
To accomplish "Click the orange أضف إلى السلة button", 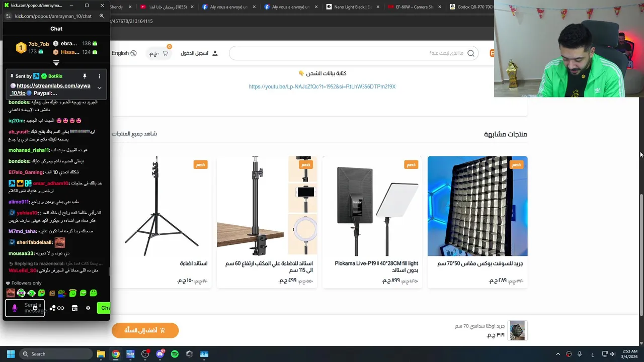I will (x=145, y=330).
